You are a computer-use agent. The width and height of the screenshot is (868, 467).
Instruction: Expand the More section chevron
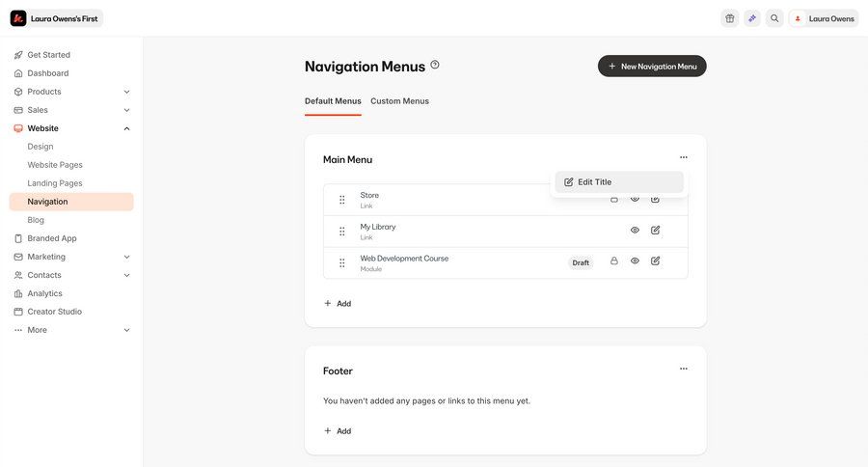[x=126, y=330]
